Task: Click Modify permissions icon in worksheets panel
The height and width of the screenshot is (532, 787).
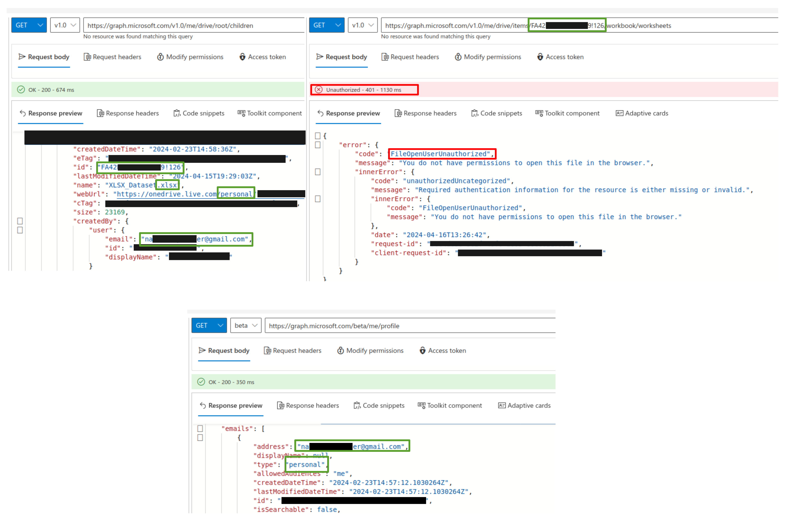Action: pos(458,57)
